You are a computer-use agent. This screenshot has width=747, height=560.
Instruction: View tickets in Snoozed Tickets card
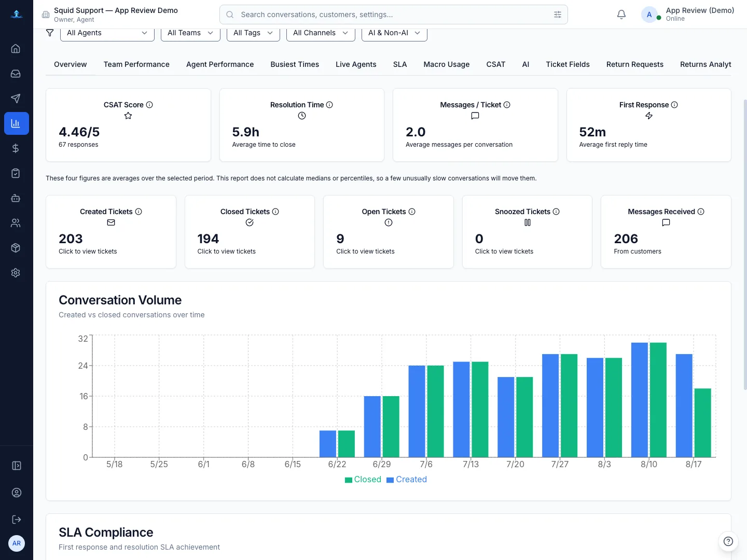coord(527,232)
